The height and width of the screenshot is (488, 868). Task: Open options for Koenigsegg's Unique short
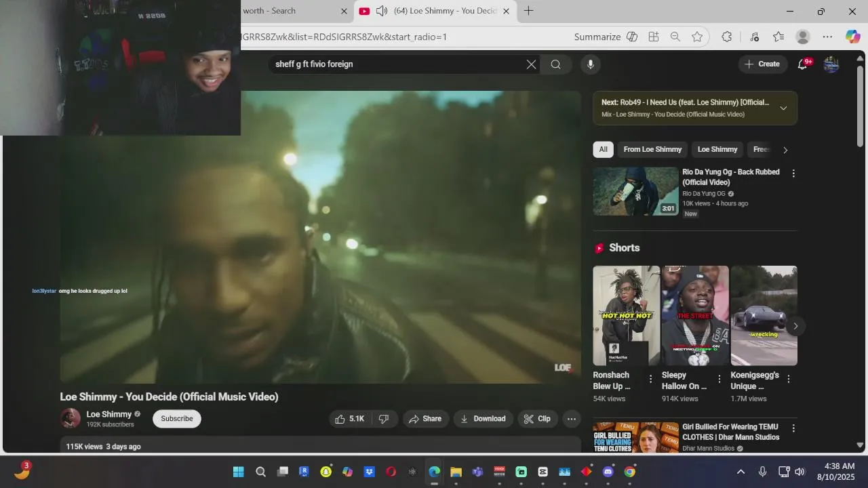788,379
